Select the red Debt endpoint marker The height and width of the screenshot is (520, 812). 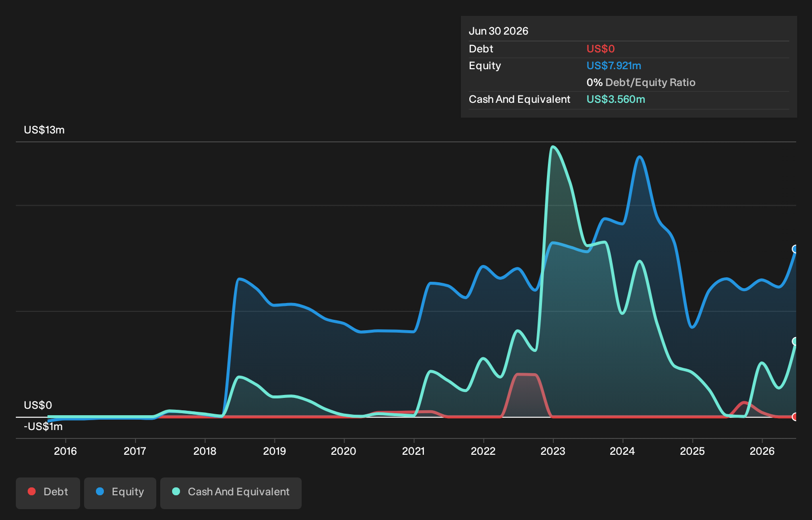(795, 417)
